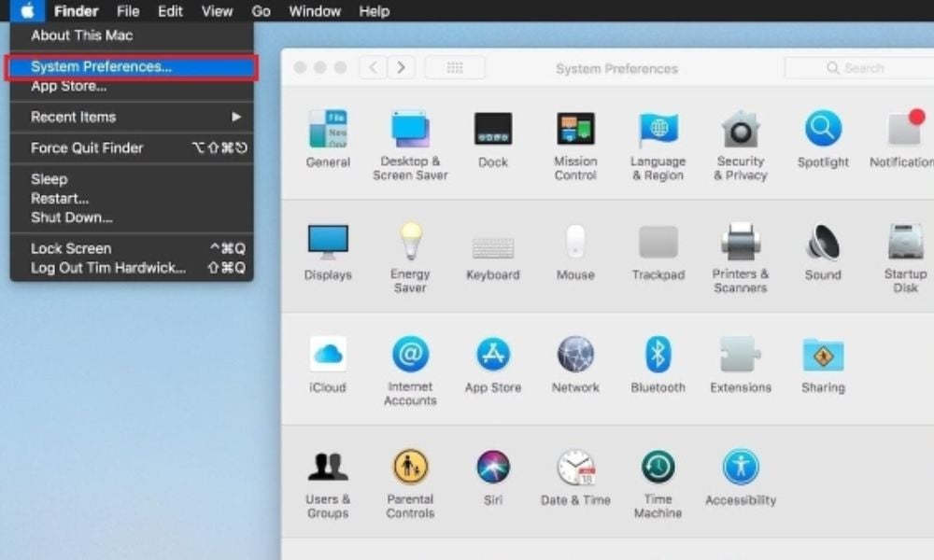Select Log Out Tim Hardwick...
The height and width of the screenshot is (560, 934).
(132, 268)
